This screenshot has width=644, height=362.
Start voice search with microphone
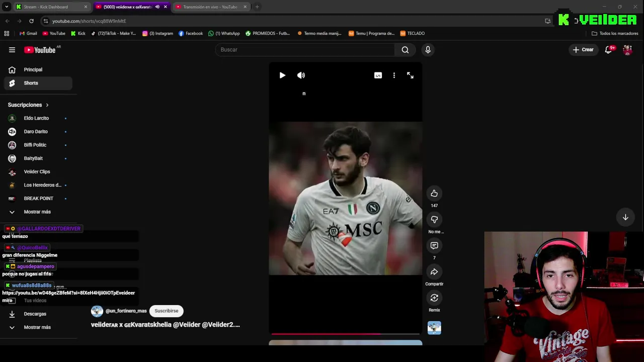[428, 50]
